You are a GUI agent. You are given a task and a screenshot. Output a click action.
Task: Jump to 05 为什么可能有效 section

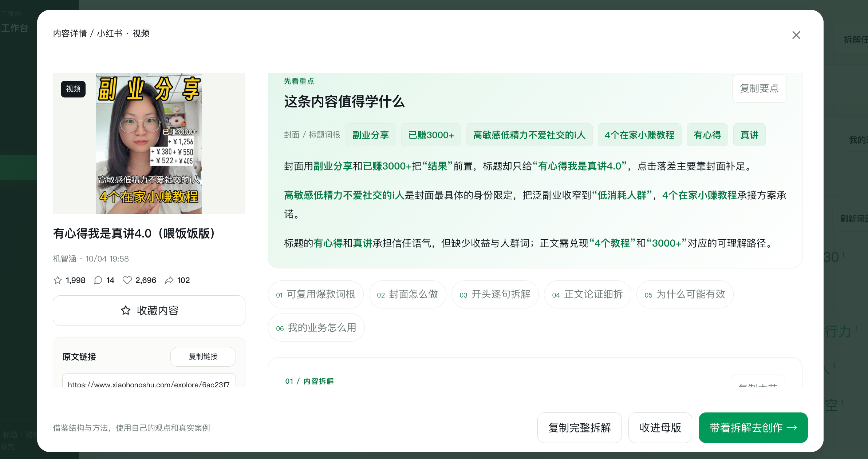pos(685,294)
